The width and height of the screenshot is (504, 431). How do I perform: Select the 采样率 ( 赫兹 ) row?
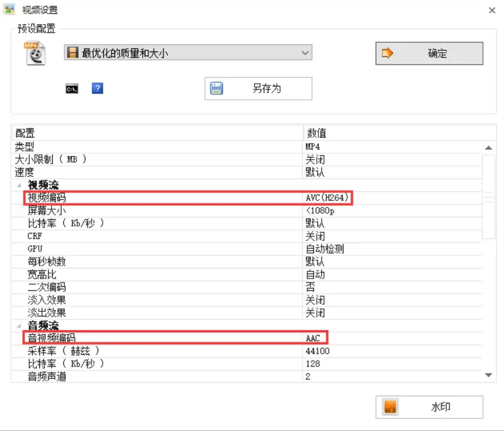click(x=247, y=351)
